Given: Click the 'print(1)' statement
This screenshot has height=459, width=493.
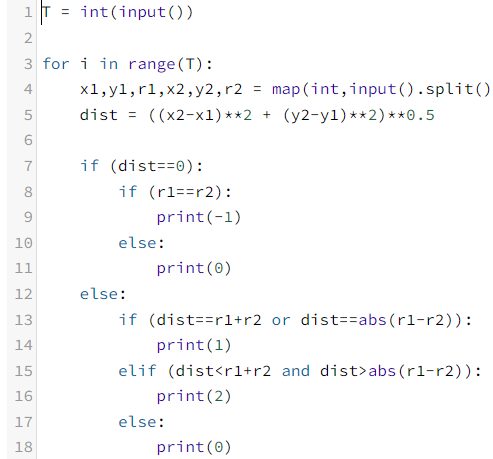Looking at the screenshot, I should click(x=194, y=345).
